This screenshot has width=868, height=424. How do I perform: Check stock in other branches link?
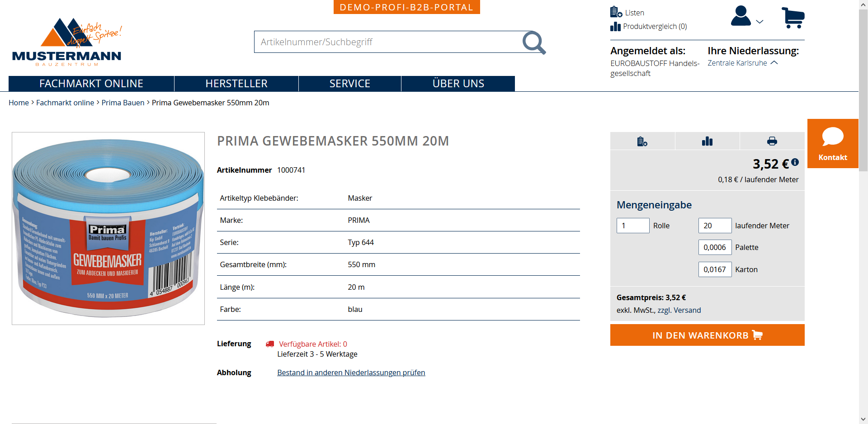pyautogui.click(x=351, y=372)
